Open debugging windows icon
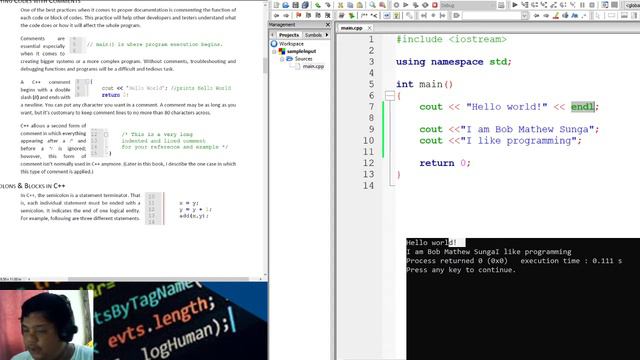The height and width of the screenshot is (360, 640). coord(604,5)
